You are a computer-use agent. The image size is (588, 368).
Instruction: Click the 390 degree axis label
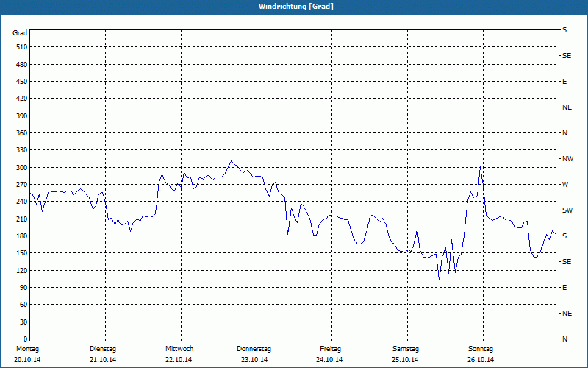click(x=22, y=116)
